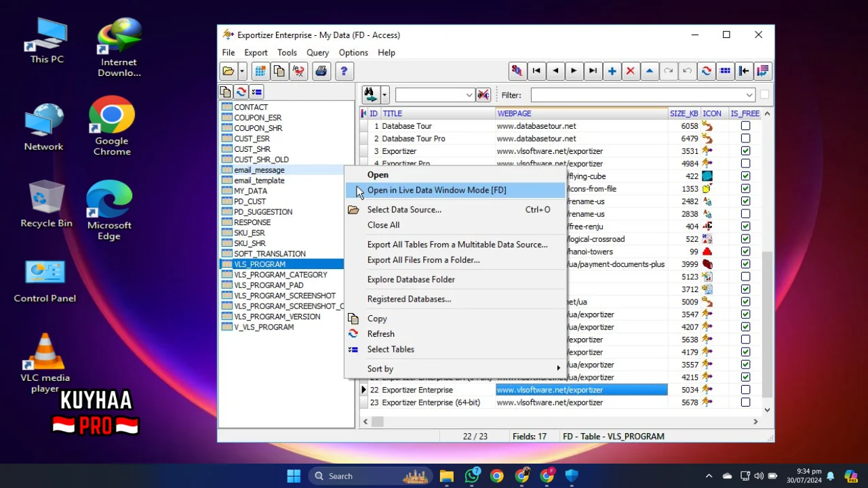Go to next record arrow
The image size is (868, 488).
574,71
